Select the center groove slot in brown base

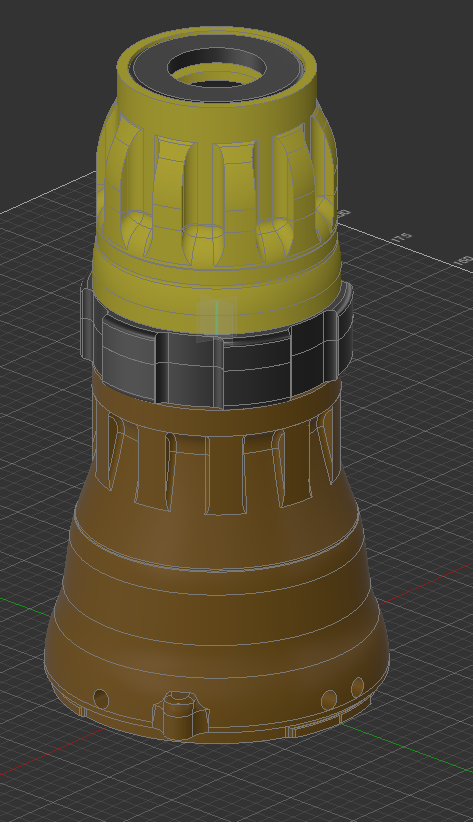[225, 475]
